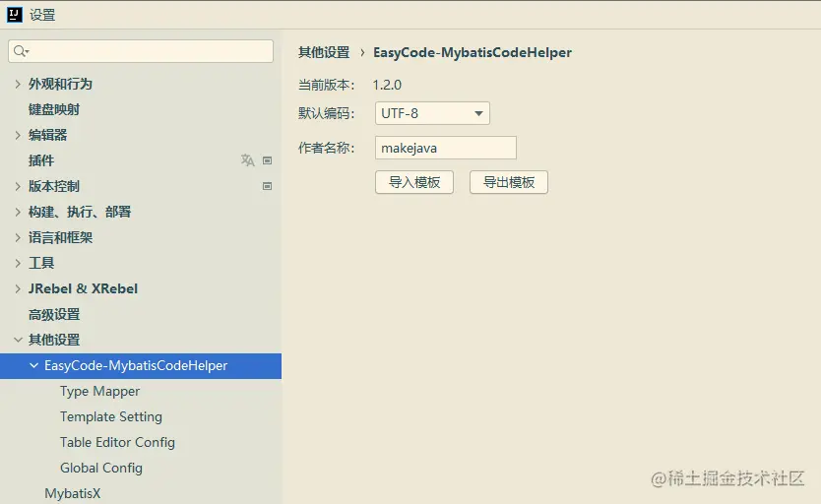Expand the 工具 section
The width and height of the screenshot is (821, 504).
pyautogui.click(x=18, y=263)
